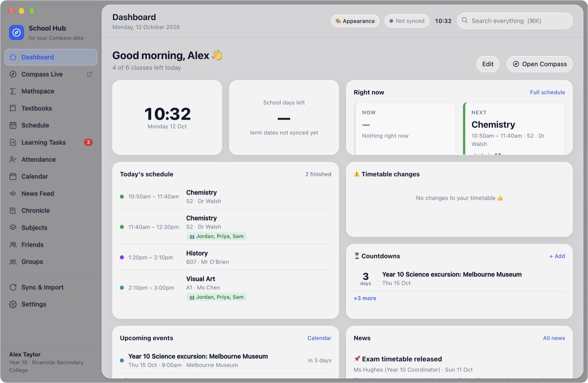The height and width of the screenshot is (383, 588).
Task: Go to Textbooks in the sidebar
Action: (51, 108)
